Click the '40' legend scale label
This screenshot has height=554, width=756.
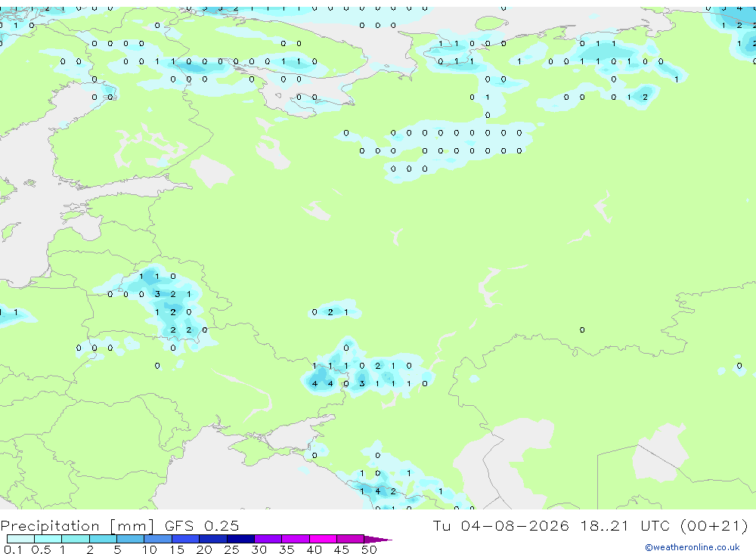click(314, 549)
